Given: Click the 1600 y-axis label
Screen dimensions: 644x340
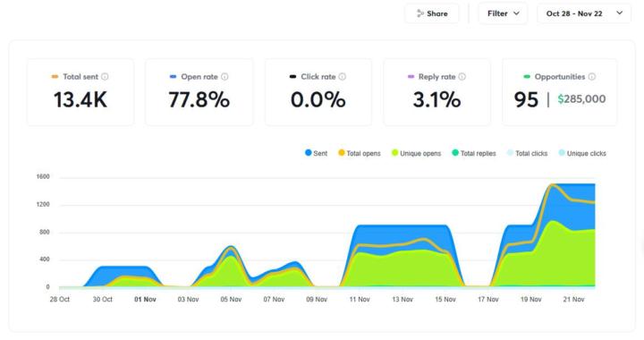Looking at the screenshot, I should click(43, 176).
